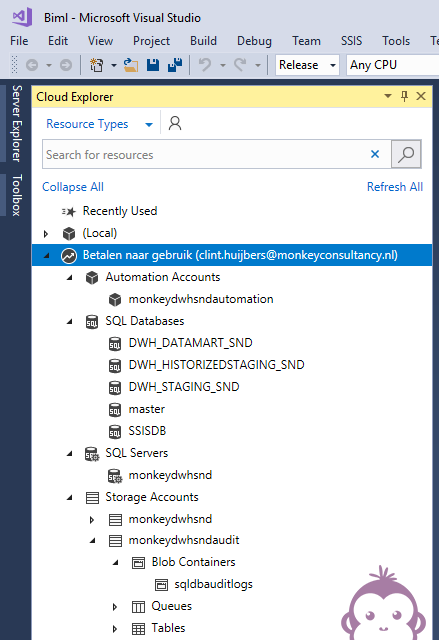This screenshot has width=439, height=640.
Task: Open the Project menu
Action: coord(151,41)
